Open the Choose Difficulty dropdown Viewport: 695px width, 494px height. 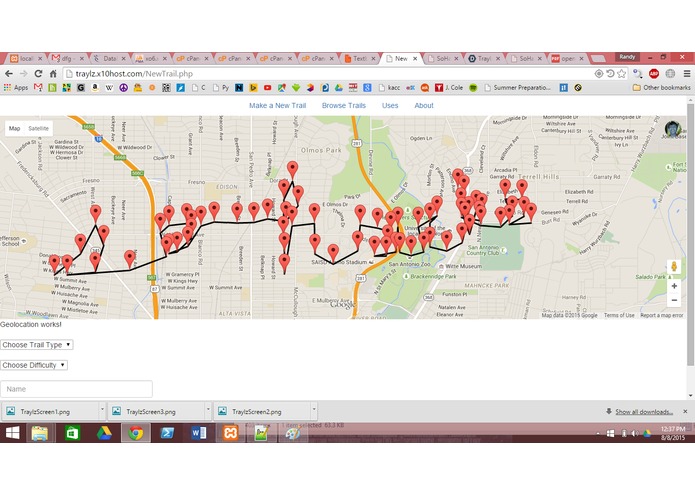pos(34,365)
